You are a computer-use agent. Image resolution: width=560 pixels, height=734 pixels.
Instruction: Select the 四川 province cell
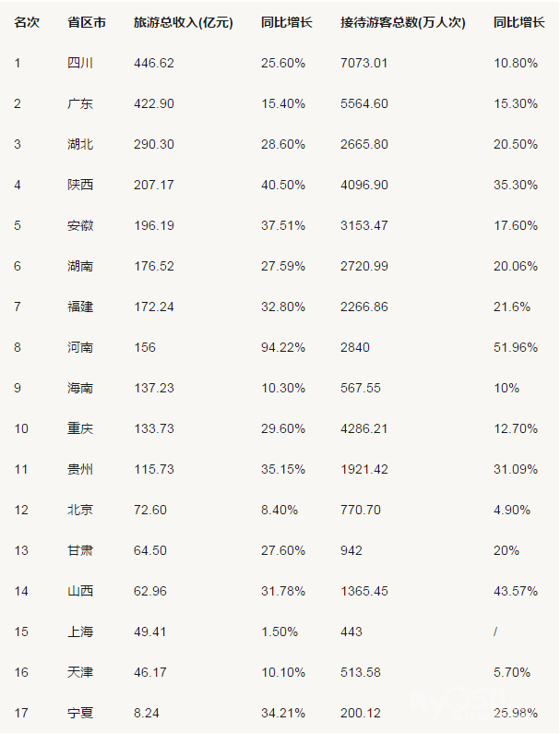(x=80, y=63)
